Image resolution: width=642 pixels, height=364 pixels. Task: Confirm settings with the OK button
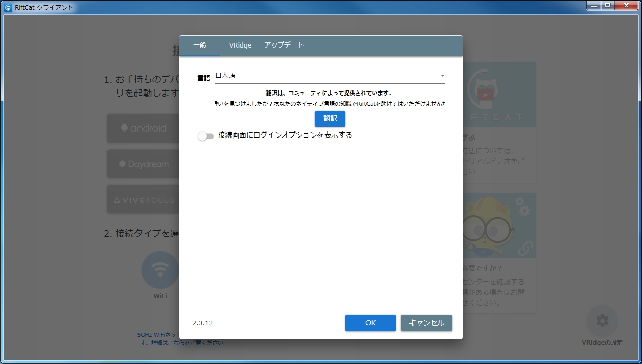coord(371,323)
